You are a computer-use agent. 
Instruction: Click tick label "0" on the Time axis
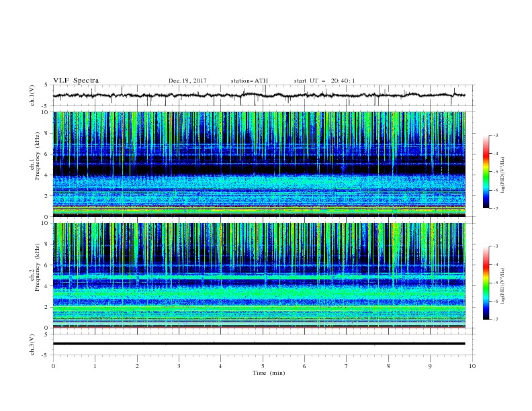point(53,366)
